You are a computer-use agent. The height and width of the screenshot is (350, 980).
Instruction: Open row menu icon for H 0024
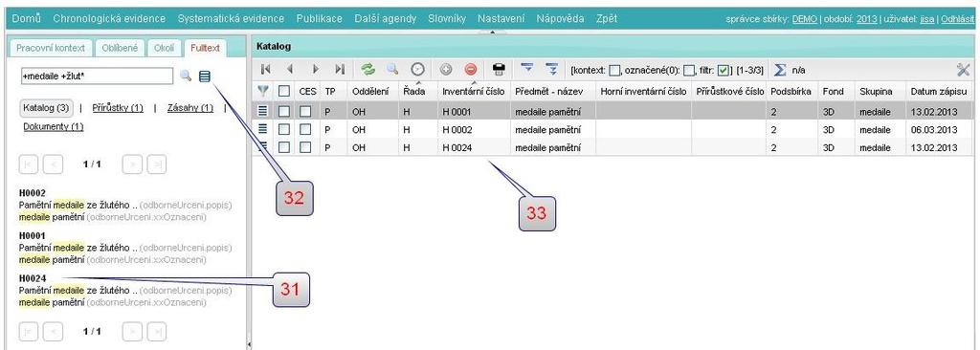pos(263,147)
